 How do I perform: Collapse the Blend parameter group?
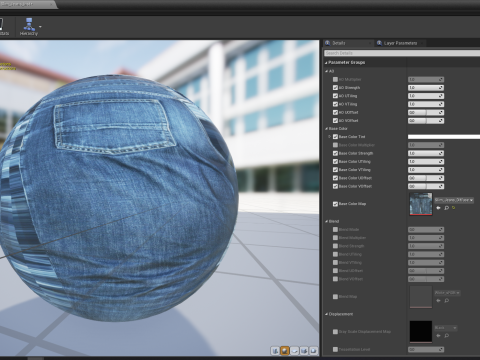[x=326, y=221]
